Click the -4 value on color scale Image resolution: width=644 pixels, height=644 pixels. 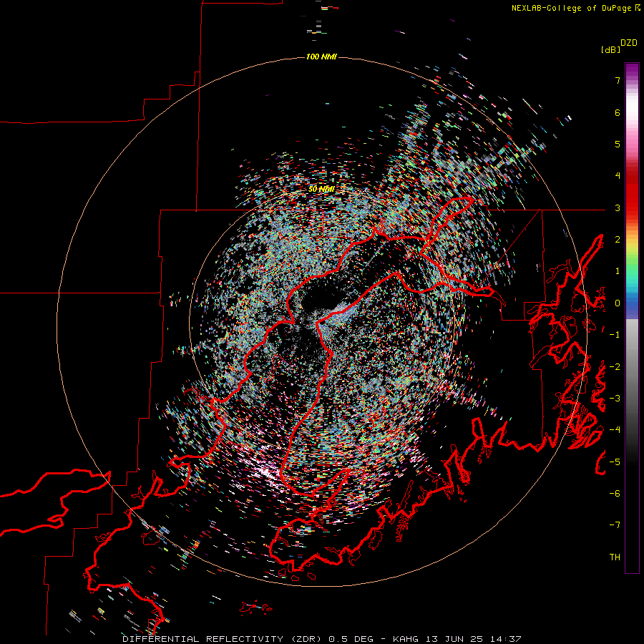615,430
